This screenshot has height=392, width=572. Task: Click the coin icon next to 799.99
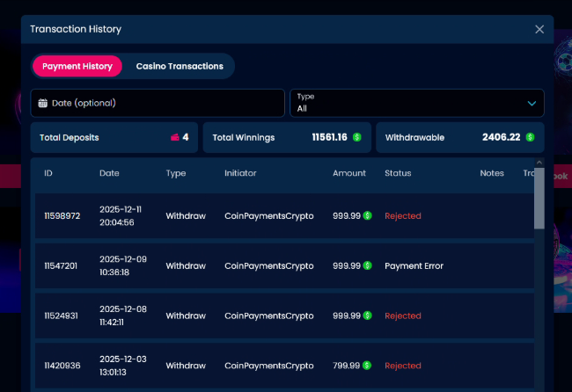[x=367, y=366]
